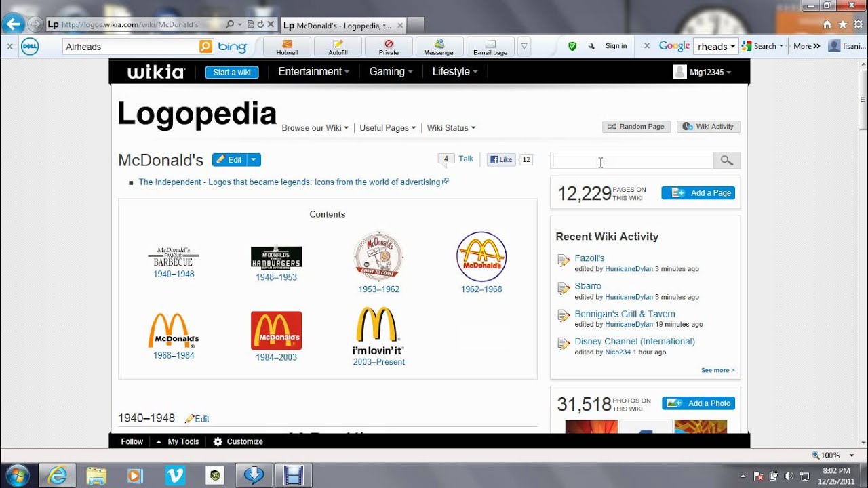Open the Mtg12345 user menu
The image size is (868, 488).
click(702, 72)
